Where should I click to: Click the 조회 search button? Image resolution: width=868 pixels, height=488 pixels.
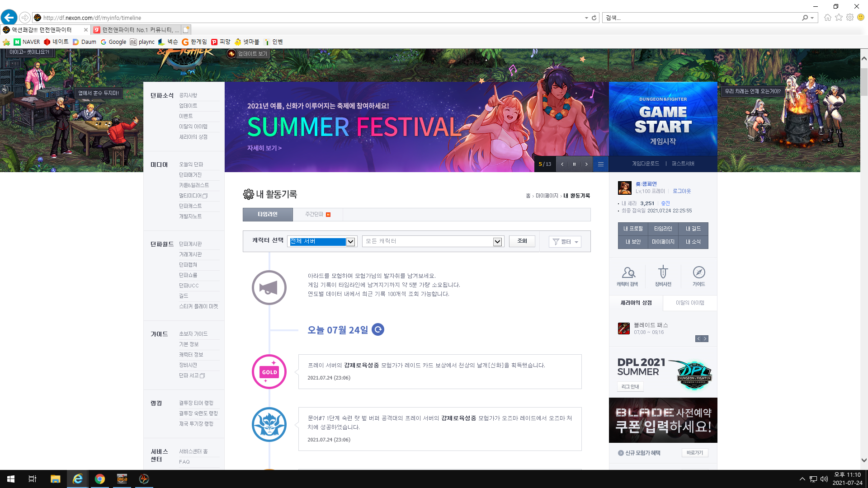pos(522,241)
